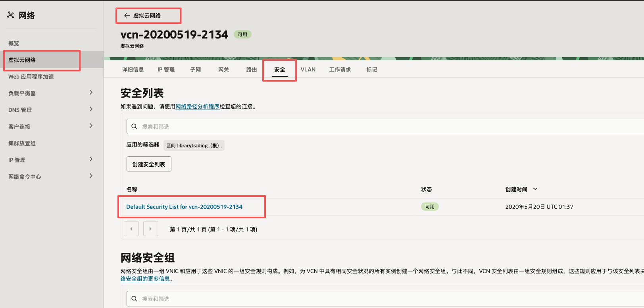Expand the 负载平衡器 sidebar section
This screenshot has width=644, height=308.
click(91, 92)
